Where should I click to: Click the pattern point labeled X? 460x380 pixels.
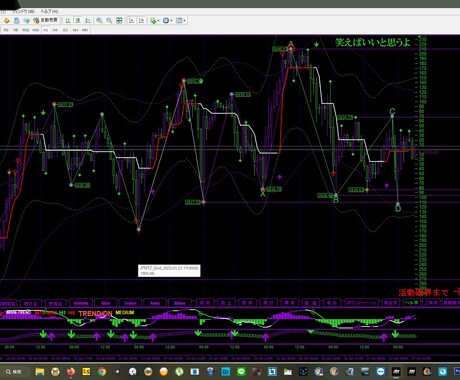[x=263, y=193]
